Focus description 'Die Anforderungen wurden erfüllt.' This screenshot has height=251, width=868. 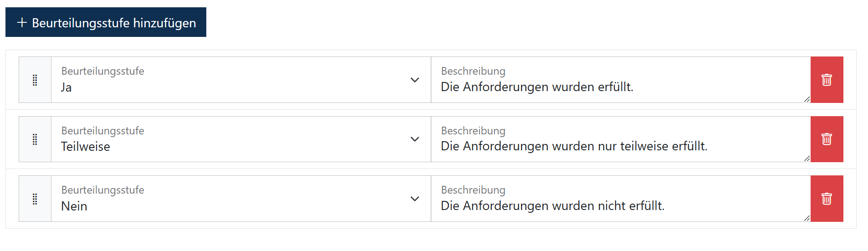pos(621,80)
